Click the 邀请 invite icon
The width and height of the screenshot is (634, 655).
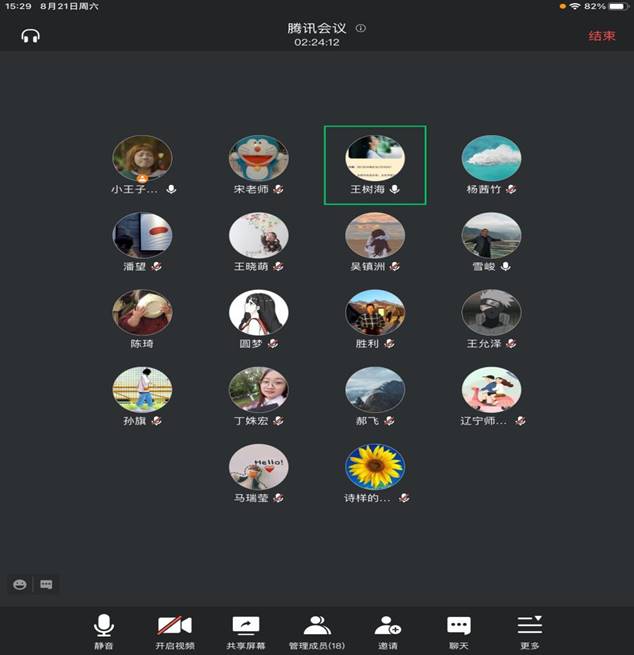387,630
